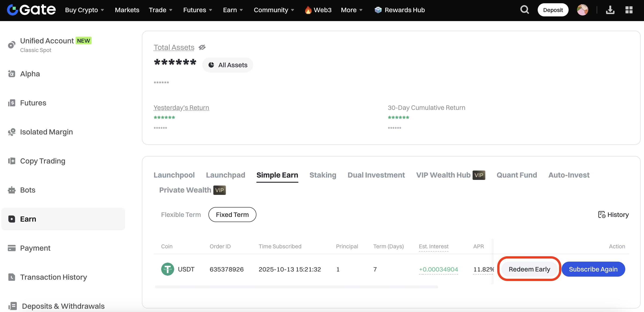Image resolution: width=644 pixels, height=312 pixels.
Task: Open the user profile avatar
Action: point(582,10)
